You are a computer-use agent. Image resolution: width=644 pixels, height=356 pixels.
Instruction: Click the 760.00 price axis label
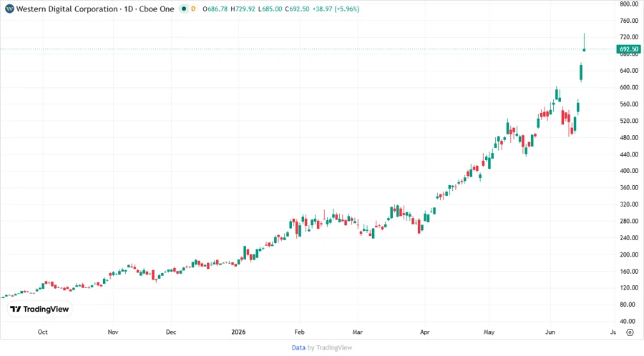[x=629, y=21]
